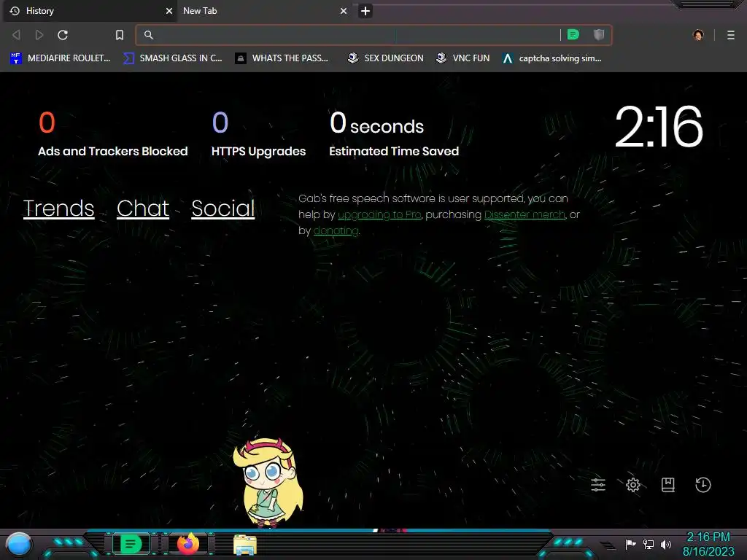Viewport: 747px width, 560px height.
Task: Click the forward navigation arrow
Action: click(39, 35)
